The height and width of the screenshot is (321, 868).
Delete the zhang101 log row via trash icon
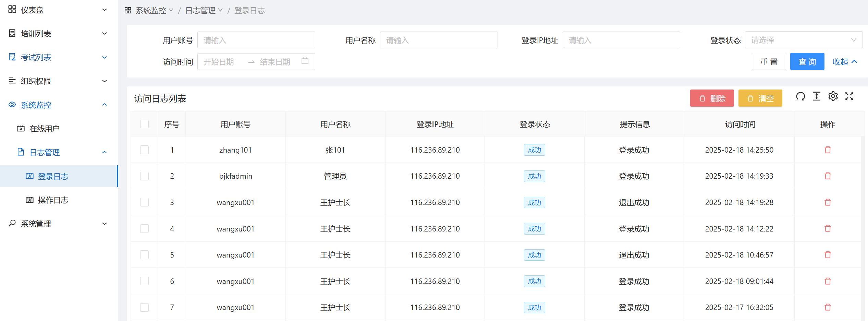pos(828,150)
